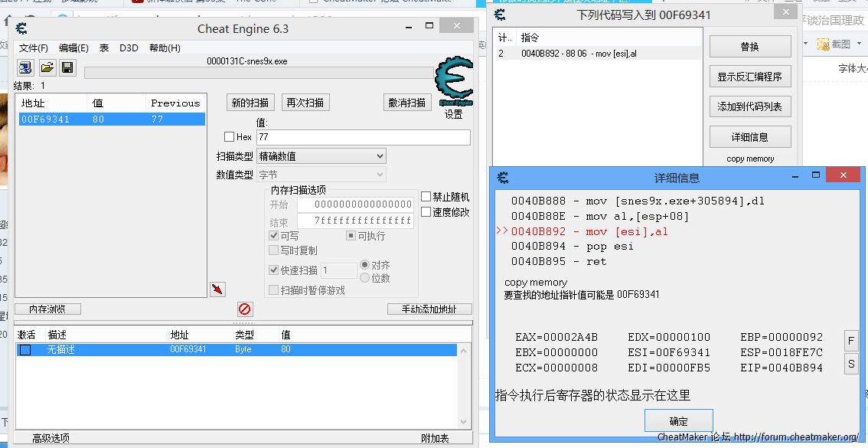Click the save floppy disk icon
The width and height of the screenshot is (868, 448).
pos(67,67)
